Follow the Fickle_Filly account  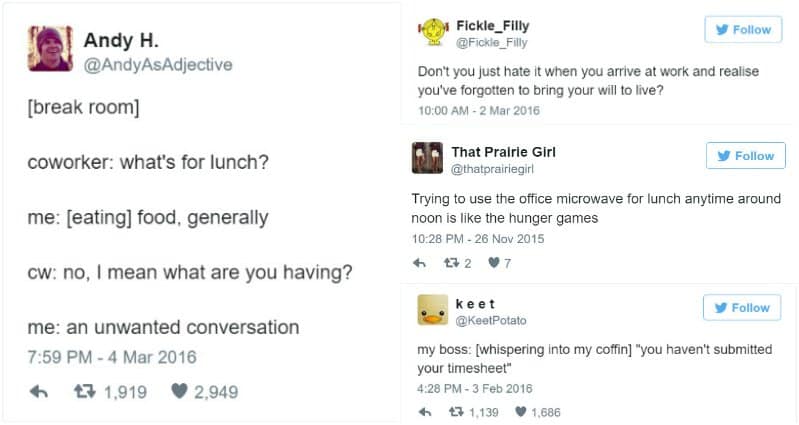(744, 30)
